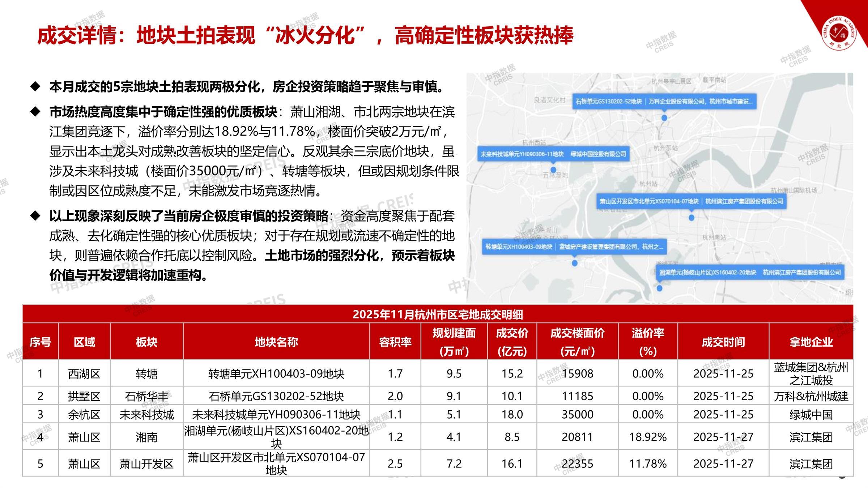868x488 pixels.
Task: Click map dot under 湘湖单元(杨岐山片区) label
Action: 659,288
